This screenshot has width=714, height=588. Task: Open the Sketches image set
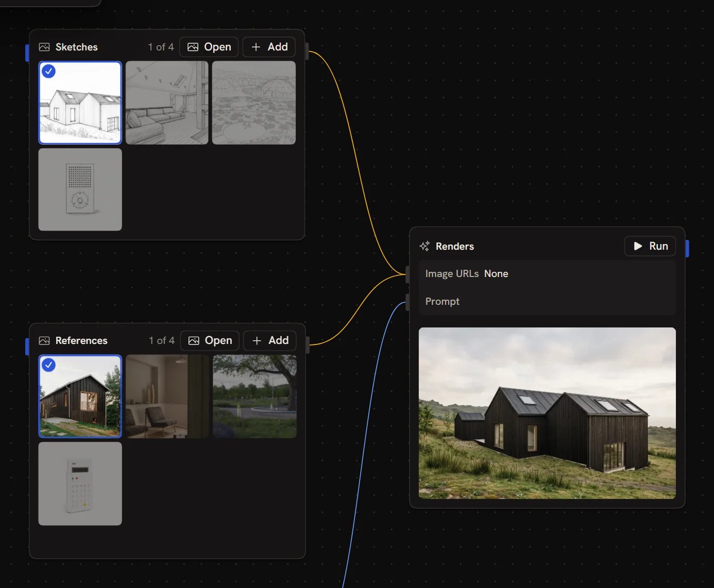tap(209, 47)
